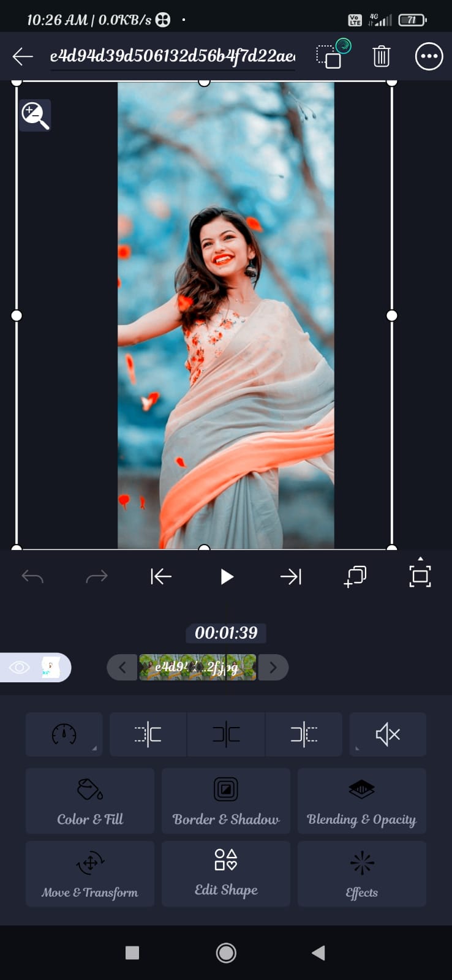Tap the back arrow to exit editor

point(23,57)
